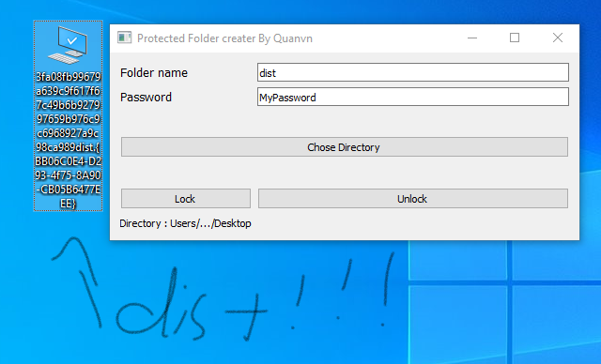
Task: Minimize the Protected Folder creater window
Action: 472,38
